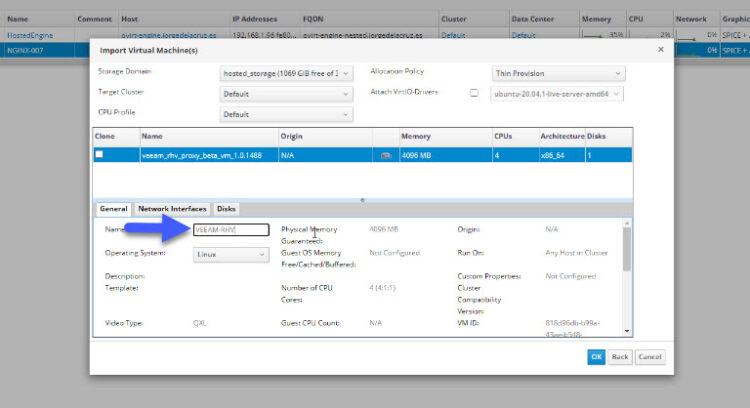
Task: Click the Comment column header in background
Action: [94, 19]
